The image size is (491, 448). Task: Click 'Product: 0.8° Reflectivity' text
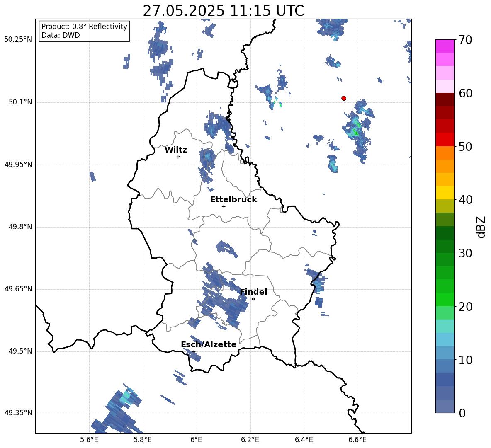click(x=84, y=27)
